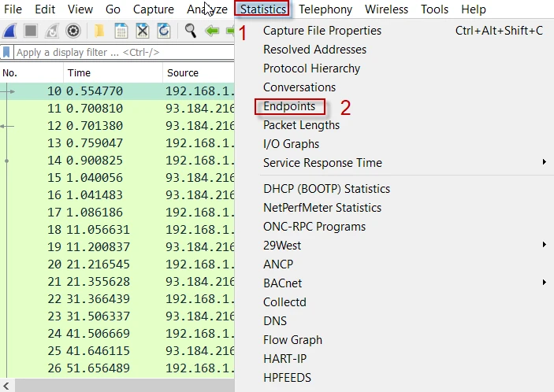Image resolution: width=554 pixels, height=392 pixels.
Task: Open a capture file folder icon
Action: click(x=99, y=31)
